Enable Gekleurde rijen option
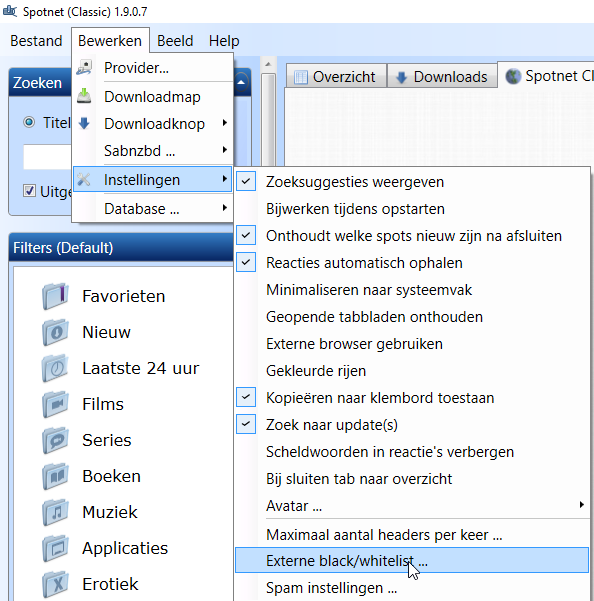The height and width of the screenshot is (601, 594). coord(412,371)
